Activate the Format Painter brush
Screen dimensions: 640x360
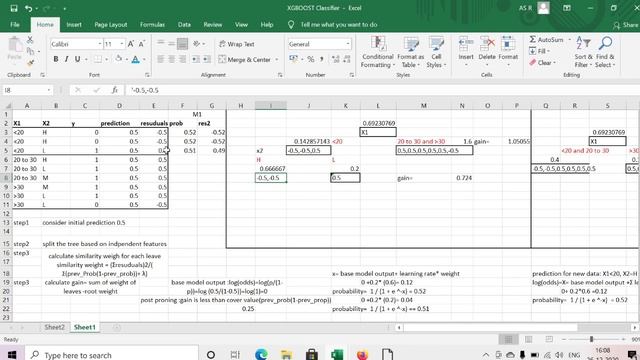(x=30, y=62)
